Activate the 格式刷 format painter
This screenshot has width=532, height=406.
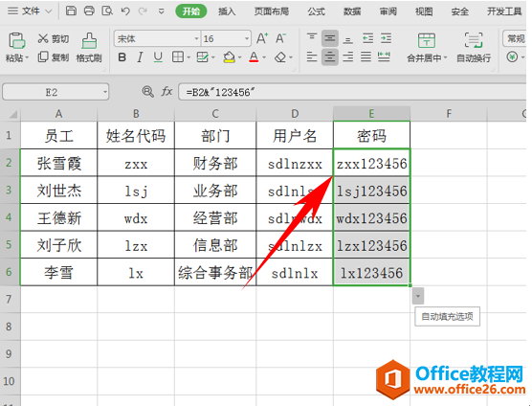pos(89,47)
